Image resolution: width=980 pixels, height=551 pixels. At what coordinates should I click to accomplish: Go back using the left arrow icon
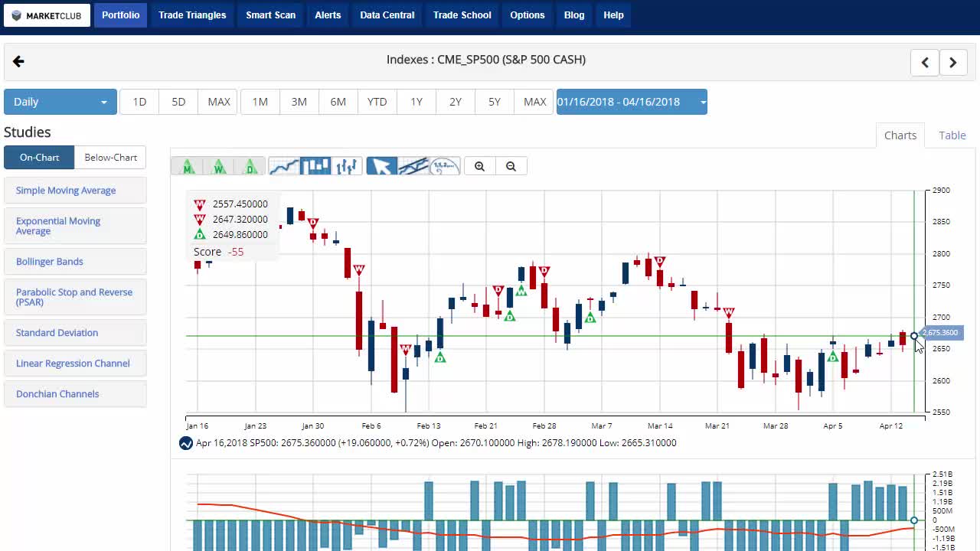click(x=18, y=61)
